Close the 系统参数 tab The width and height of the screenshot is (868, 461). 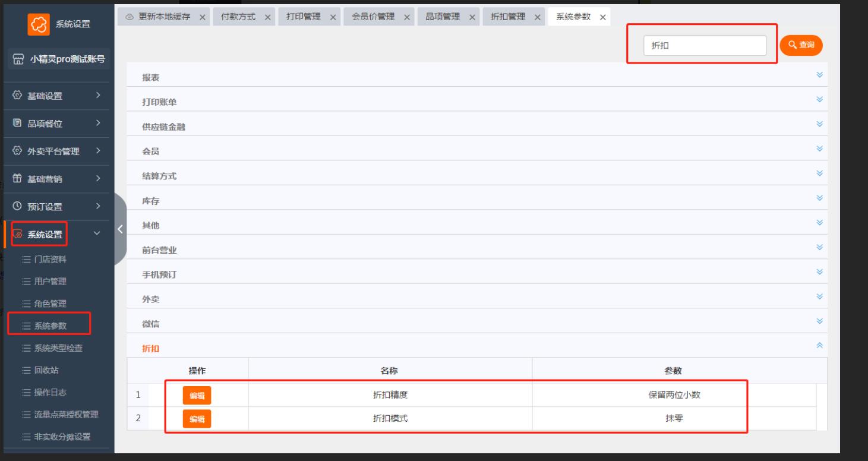602,17
